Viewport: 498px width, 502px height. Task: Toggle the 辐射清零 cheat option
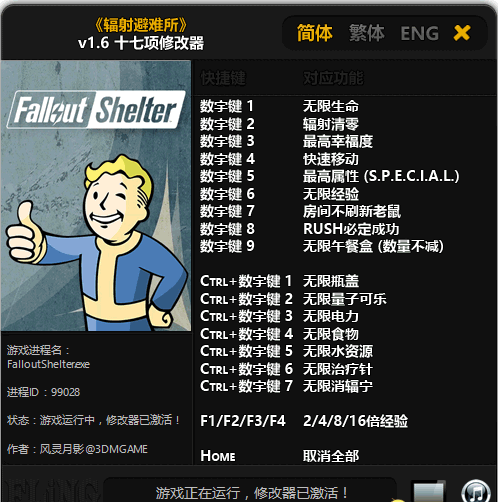click(331, 124)
